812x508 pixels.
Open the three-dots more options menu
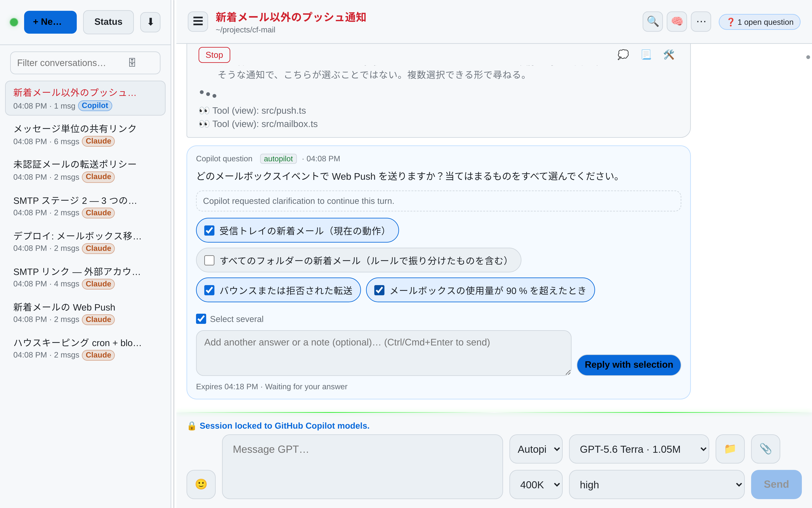[x=701, y=22]
